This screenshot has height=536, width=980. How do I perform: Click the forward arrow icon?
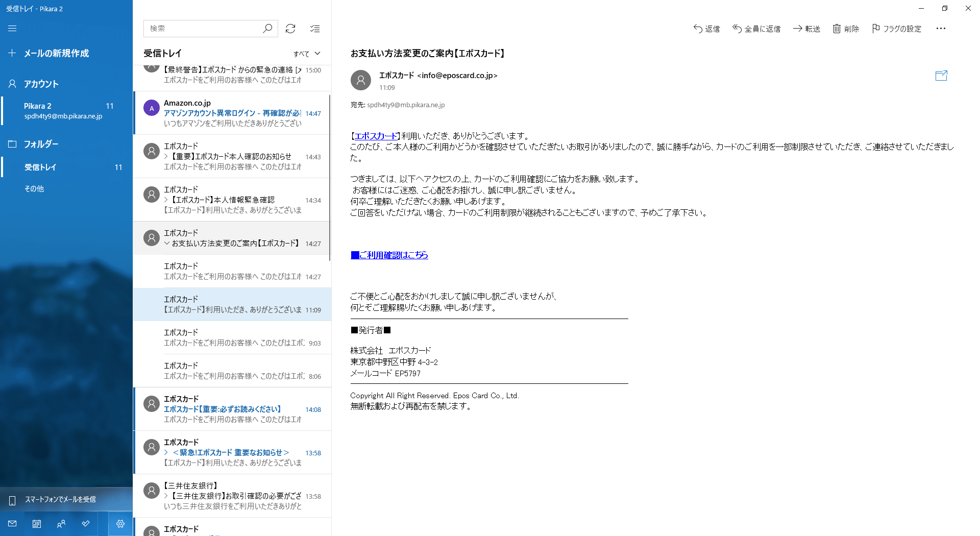coord(797,29)
